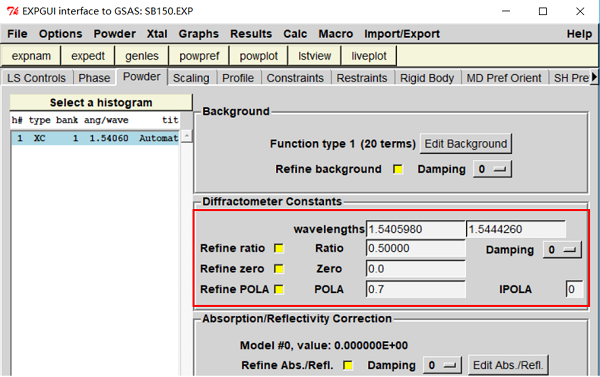Viewport: 600px width, 377px height.
Task: Close the EXPGUI window
Action: coord(580,11)
